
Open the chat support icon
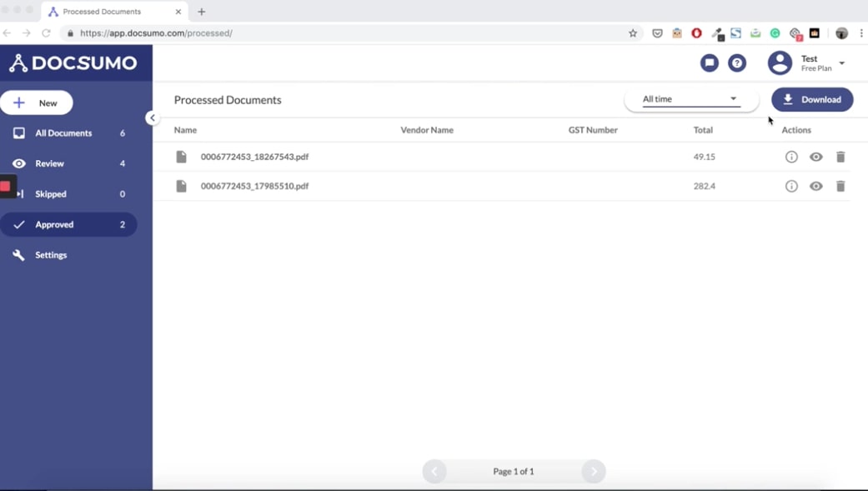(709, 63)
